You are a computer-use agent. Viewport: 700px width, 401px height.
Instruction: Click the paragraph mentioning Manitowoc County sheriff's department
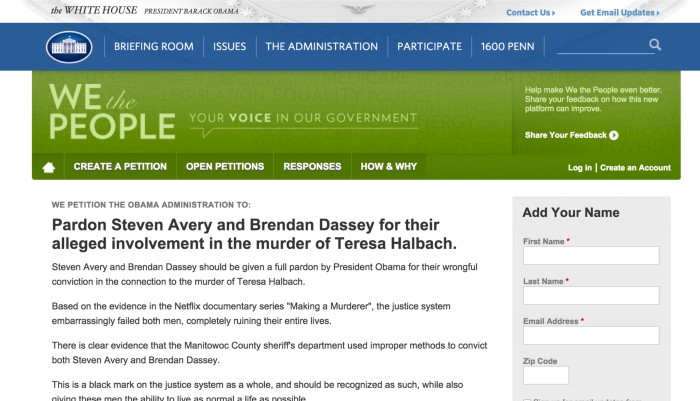269,353
